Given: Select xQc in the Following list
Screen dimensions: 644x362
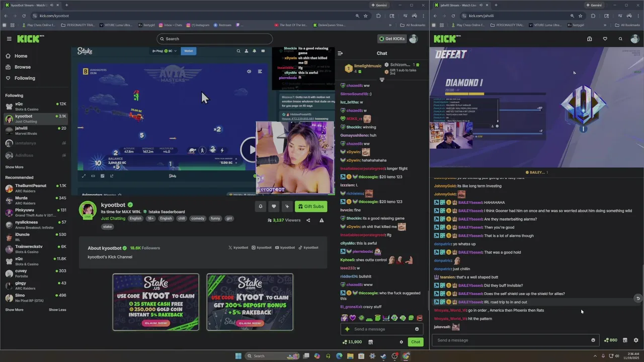Looking at the screenshot, I should pyautogui.click(x=35, y=106).
